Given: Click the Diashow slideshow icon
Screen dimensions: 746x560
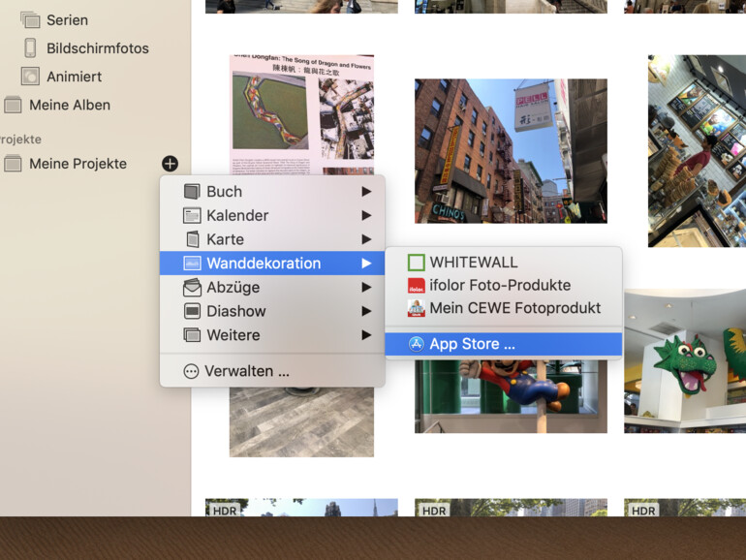Looking at the screenshot, I should click(192, 311).
